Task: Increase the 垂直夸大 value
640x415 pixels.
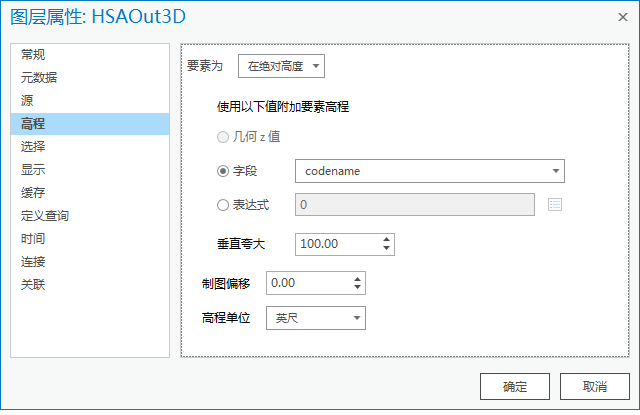Action: tap(387, 239)
